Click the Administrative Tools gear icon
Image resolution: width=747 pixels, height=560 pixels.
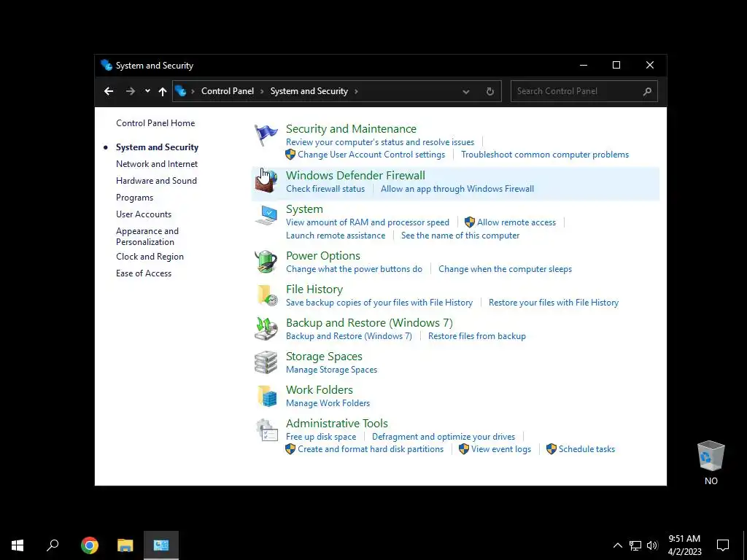(x=267, y=429)
